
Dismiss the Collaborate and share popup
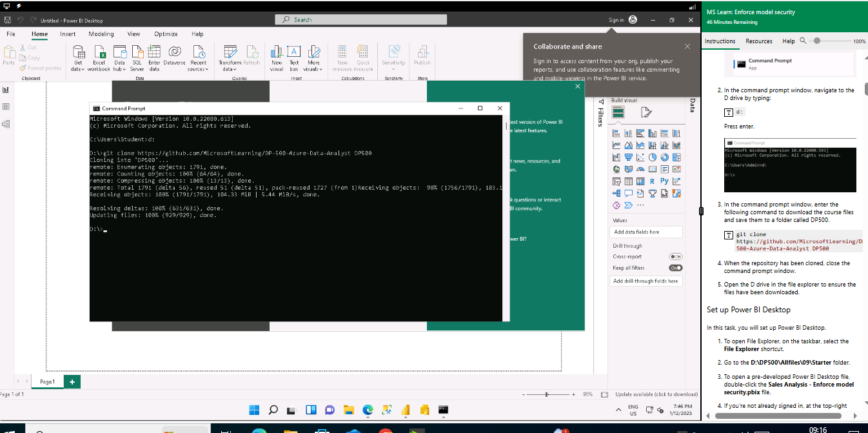(687, 46)
